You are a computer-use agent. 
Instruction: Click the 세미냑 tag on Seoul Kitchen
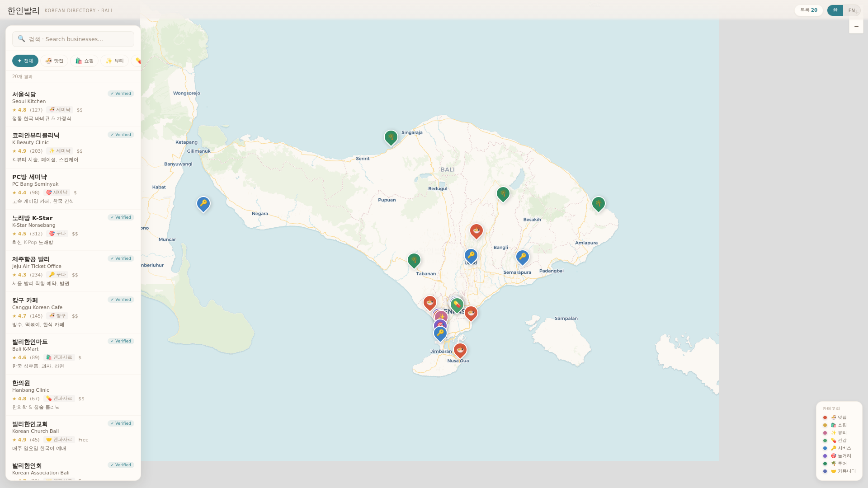60,110
